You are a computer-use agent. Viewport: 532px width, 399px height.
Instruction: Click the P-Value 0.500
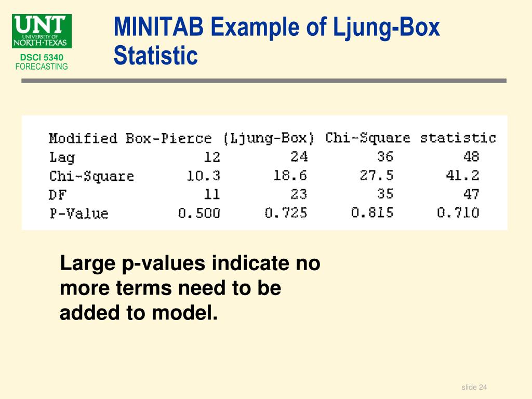pyautogui.click(x=199, y=213)
